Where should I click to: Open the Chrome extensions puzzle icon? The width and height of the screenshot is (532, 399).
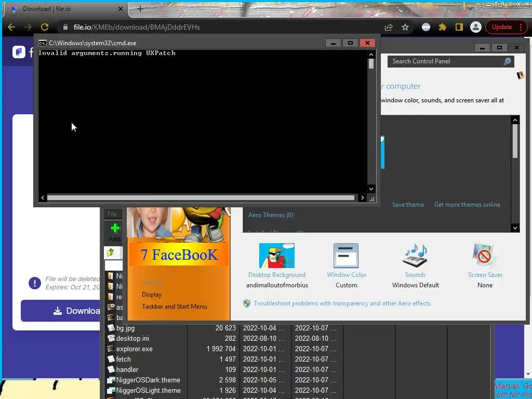coord(443,27)
